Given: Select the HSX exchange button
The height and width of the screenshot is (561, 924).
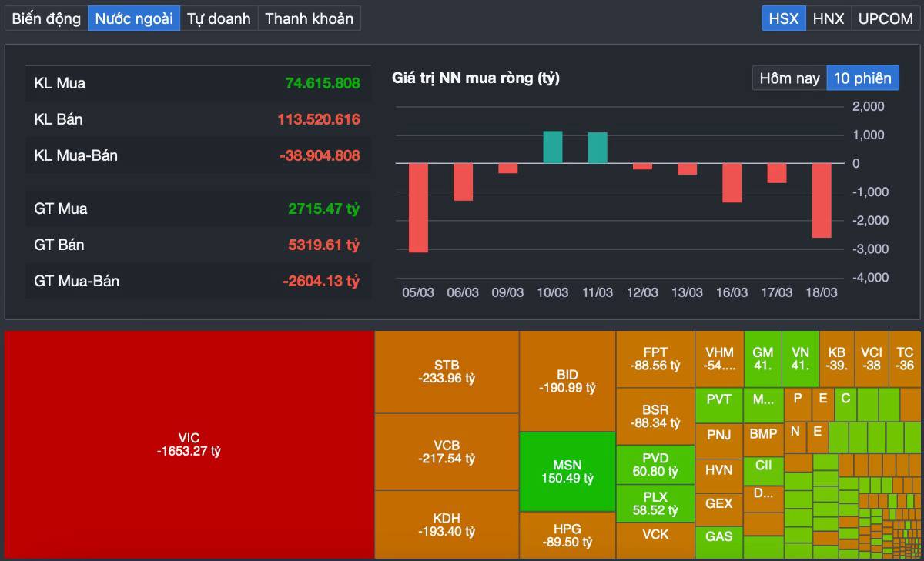Looking at the screenshot, I should click(784, 18).
